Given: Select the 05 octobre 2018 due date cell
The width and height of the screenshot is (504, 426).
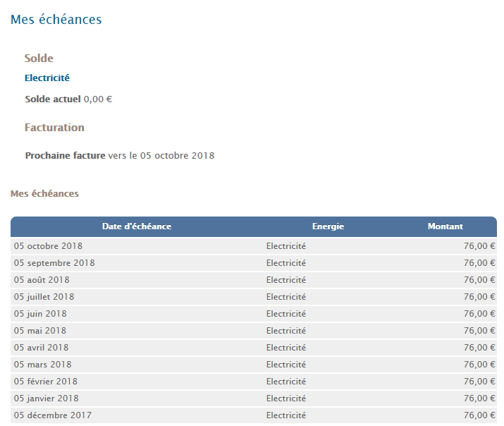Looking at the screenshot, I should (48, 246).
